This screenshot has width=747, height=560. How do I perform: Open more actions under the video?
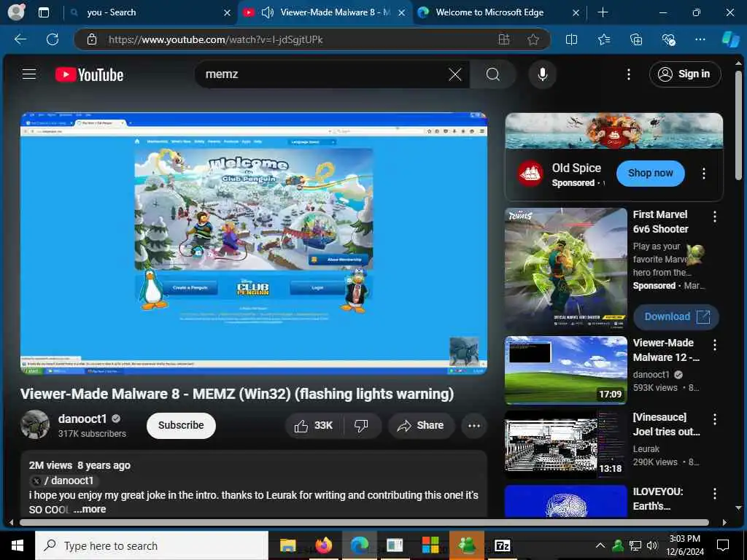pyautogui.click(x=474, y=426)
